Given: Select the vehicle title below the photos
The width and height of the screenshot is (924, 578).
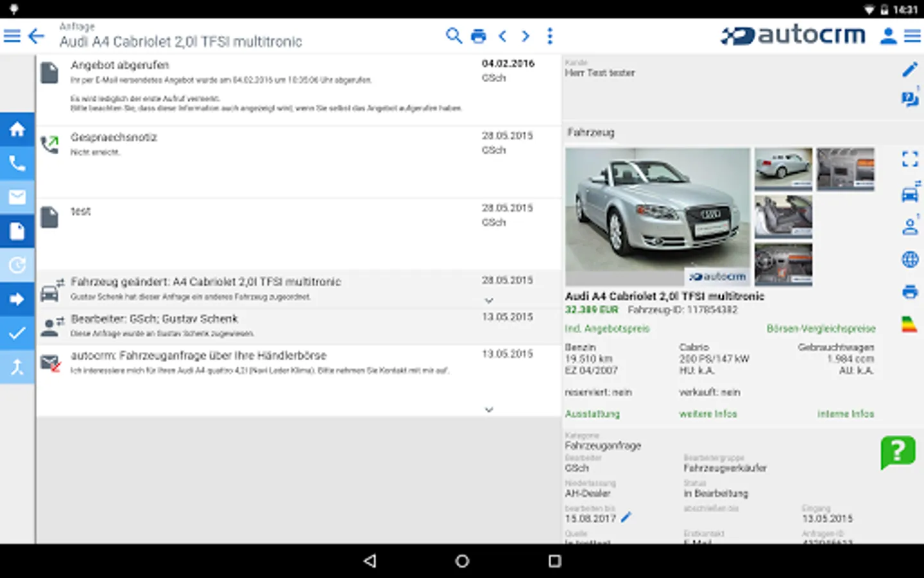Looking at the screenshot, I should [665, 297].
